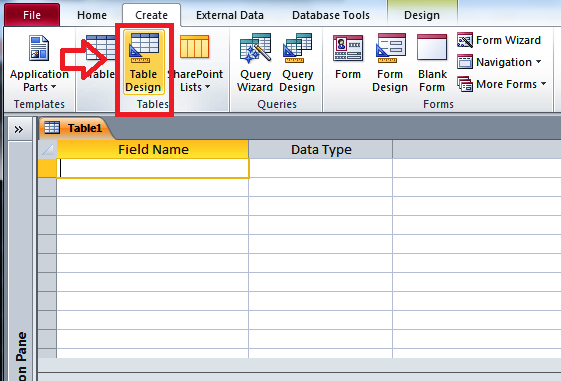
Task: Click the select-all corner of grid
Action: (47, 149)
